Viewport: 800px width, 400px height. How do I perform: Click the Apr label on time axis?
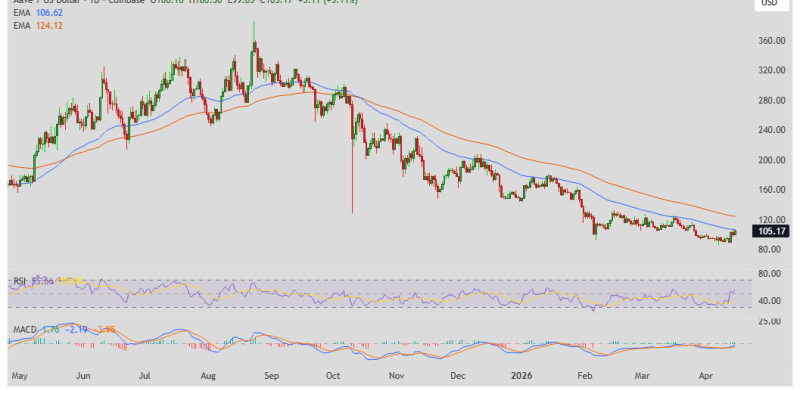click(x=707, y=379)
